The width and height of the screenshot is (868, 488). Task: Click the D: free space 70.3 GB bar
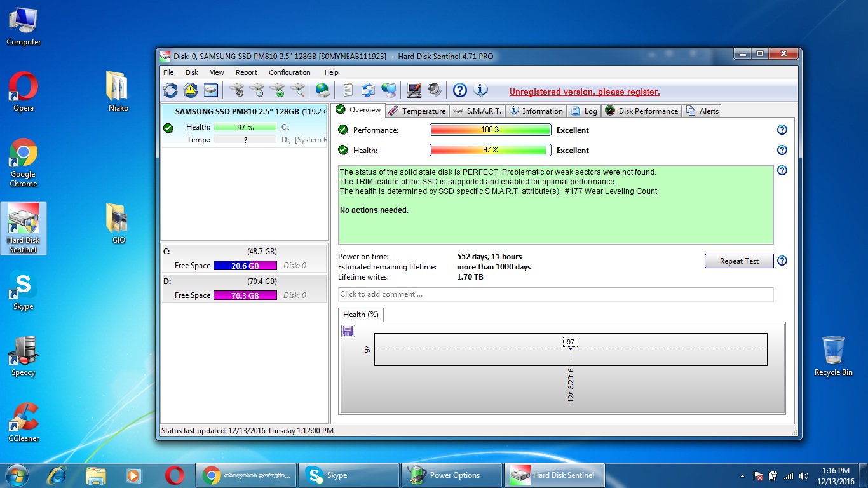tap(245, 295)
